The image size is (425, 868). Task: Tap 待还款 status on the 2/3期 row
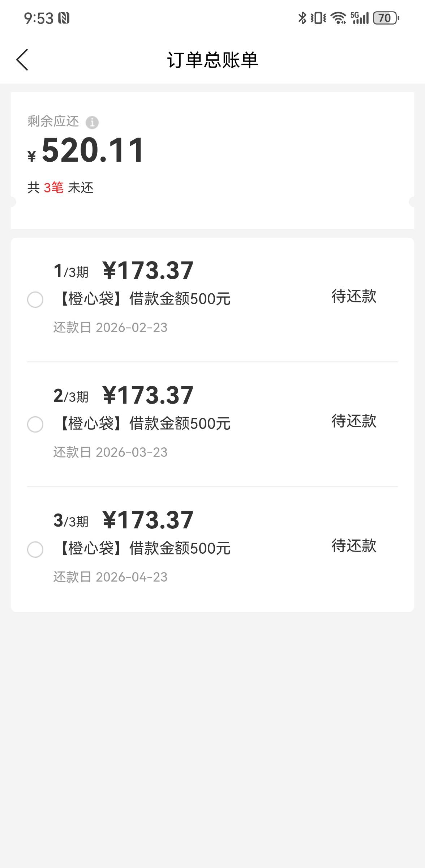(x=354, y=421)
